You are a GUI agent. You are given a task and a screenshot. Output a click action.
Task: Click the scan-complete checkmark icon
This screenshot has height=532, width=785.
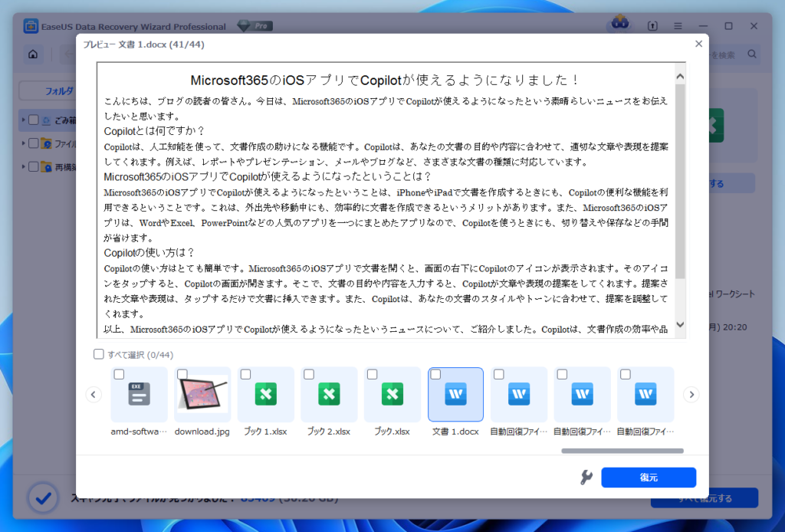coord(43,498)
